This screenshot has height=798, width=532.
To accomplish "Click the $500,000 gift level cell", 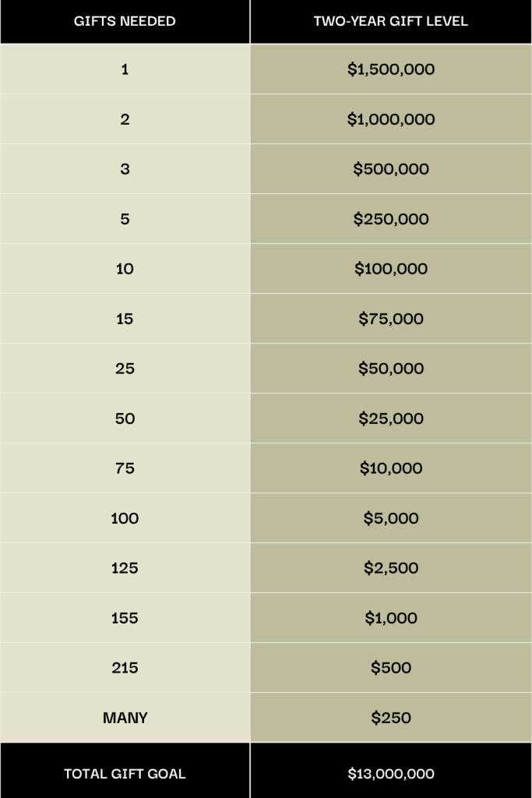I will [390, 169].
